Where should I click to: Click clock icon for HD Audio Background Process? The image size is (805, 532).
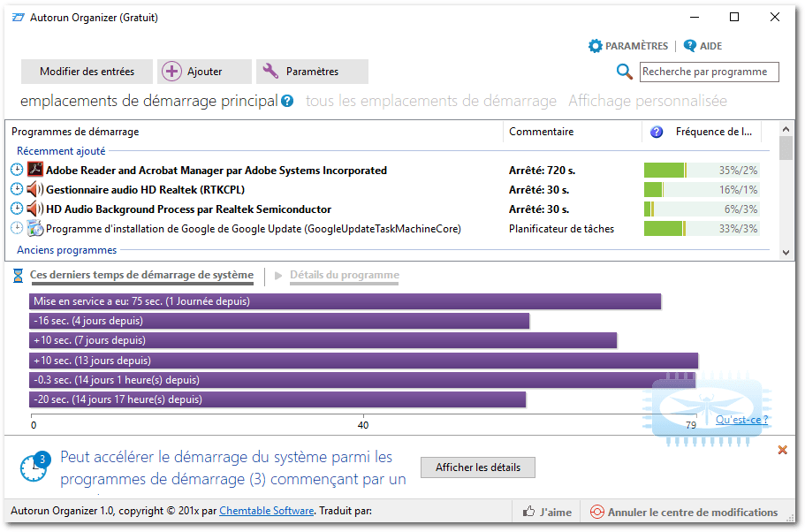click(x=17, y=209)
